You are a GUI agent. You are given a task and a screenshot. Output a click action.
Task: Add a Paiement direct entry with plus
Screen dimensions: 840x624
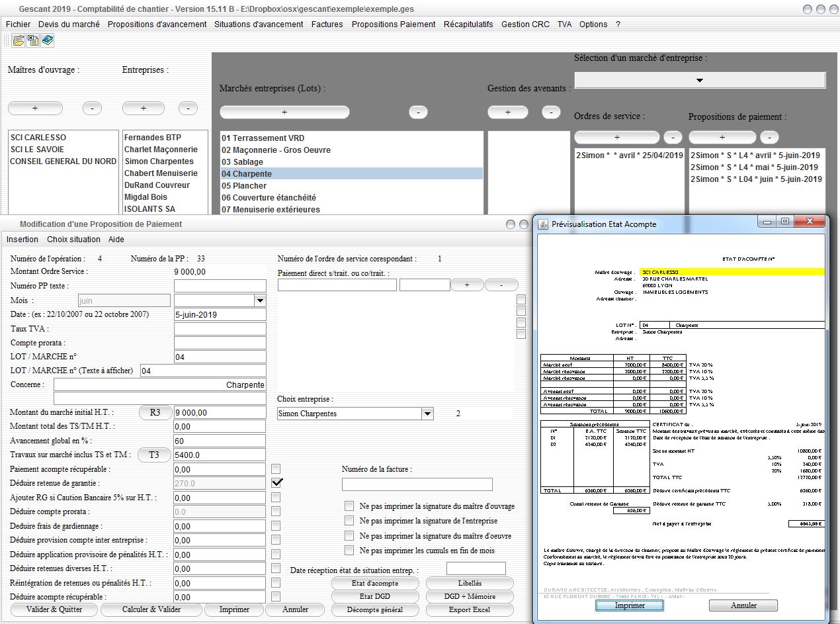pos(467,285)
